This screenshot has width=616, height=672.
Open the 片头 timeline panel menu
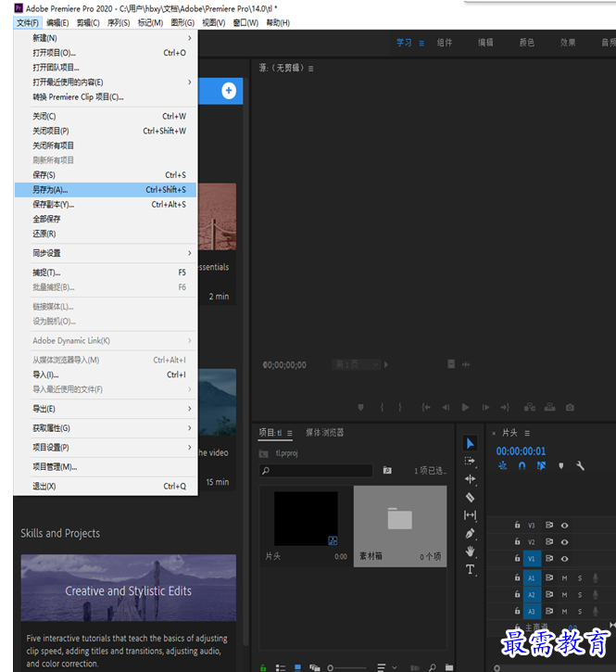tap(527, 433)
